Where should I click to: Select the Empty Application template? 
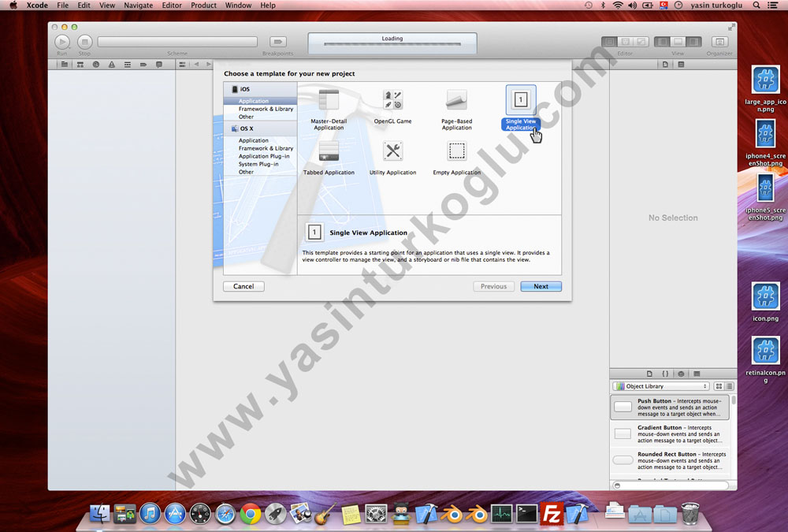point(456,158)
